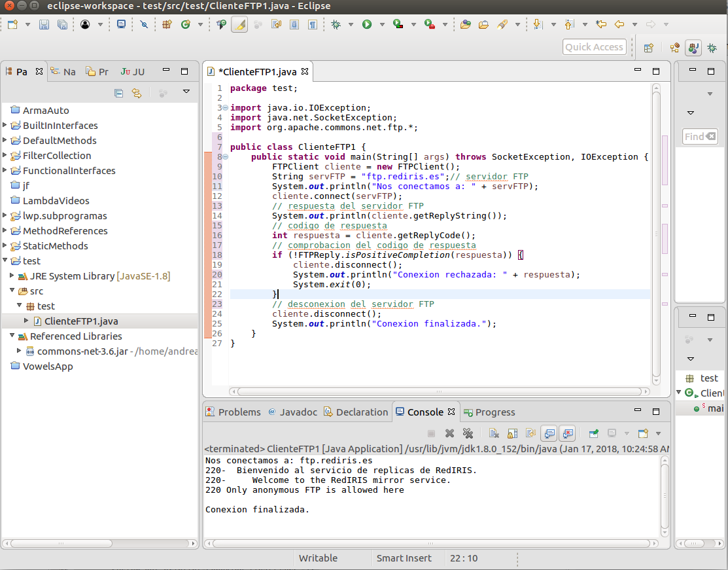Image resolution: width=728 pixels, height=570 pixels.
Task: Go to Previous Annotation icon
Action: 570,24
